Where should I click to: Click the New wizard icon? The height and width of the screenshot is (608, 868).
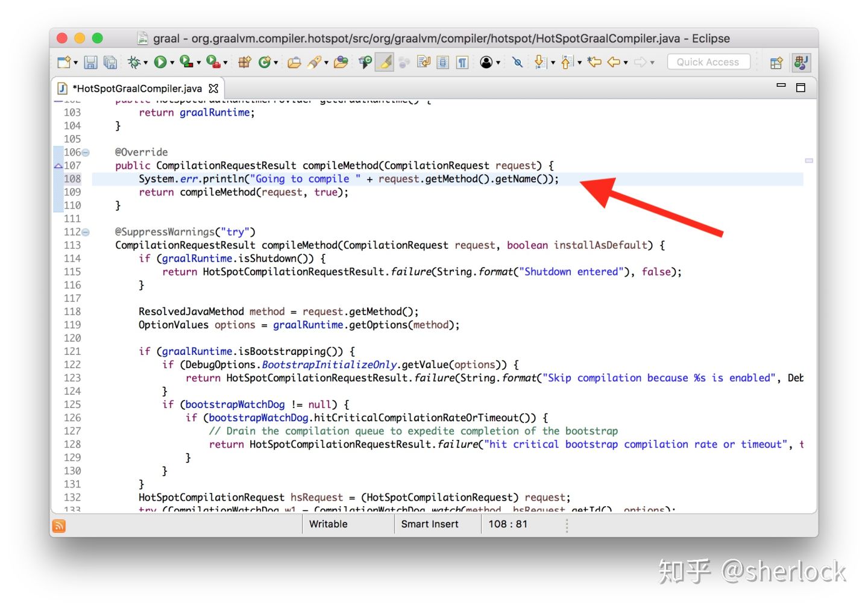[x=63, y=62]
